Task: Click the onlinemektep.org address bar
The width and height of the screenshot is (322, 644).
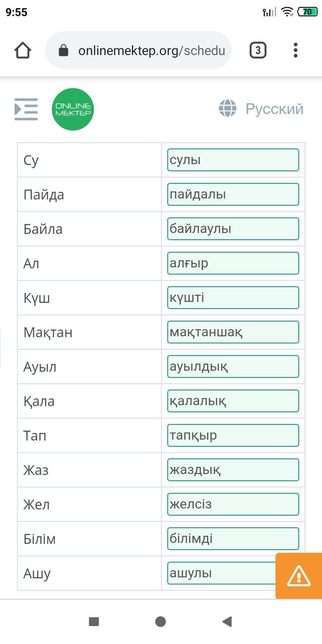Action: click(x=151, y=51)
